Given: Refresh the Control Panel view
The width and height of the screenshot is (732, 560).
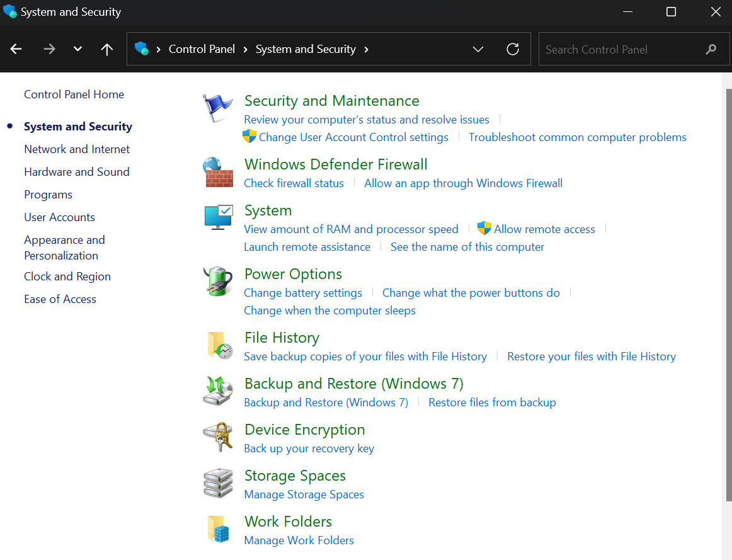Looking at the screenshot, I should coord(513,49).
